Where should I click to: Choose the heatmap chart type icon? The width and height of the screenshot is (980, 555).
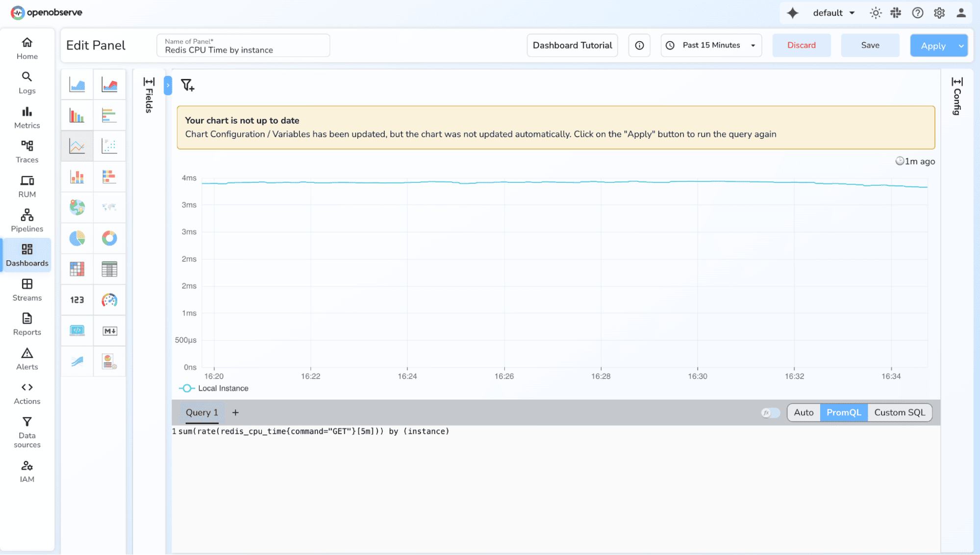pos(77,269)
